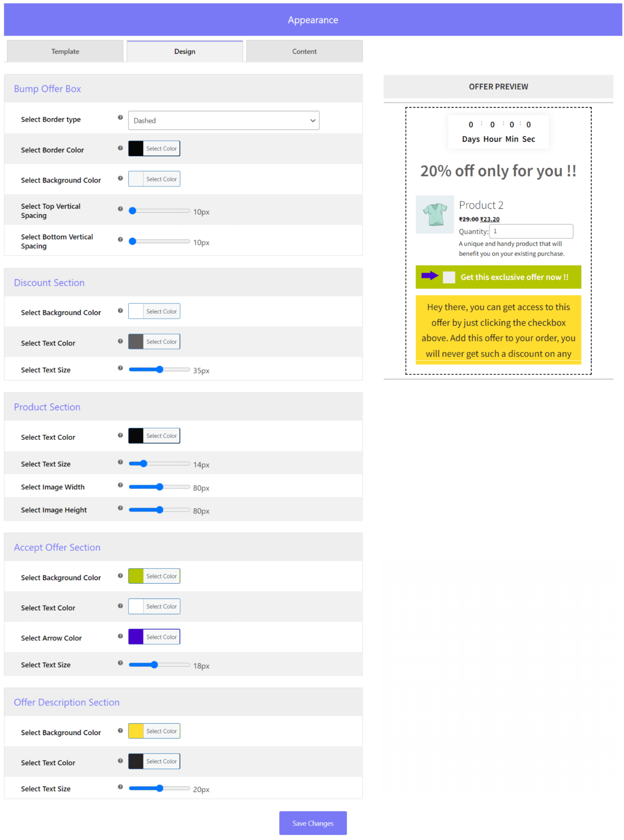Viewport: 624px width, 840px height.
Task: Pick the dark Offer Description Text Color swatch
Action: 136,762
